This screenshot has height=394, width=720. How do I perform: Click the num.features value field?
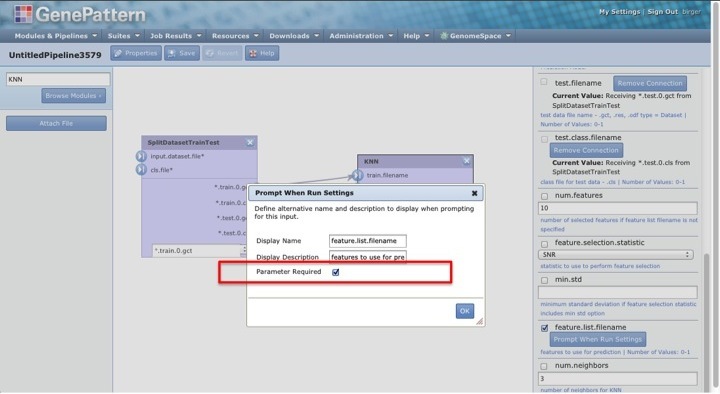[x=618, y=208]
